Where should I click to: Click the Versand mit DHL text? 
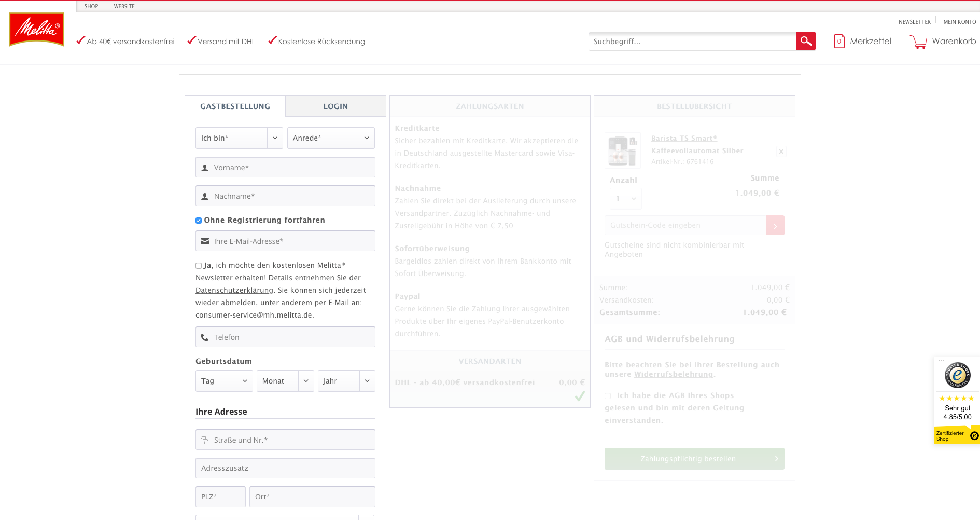pos(226,42)
